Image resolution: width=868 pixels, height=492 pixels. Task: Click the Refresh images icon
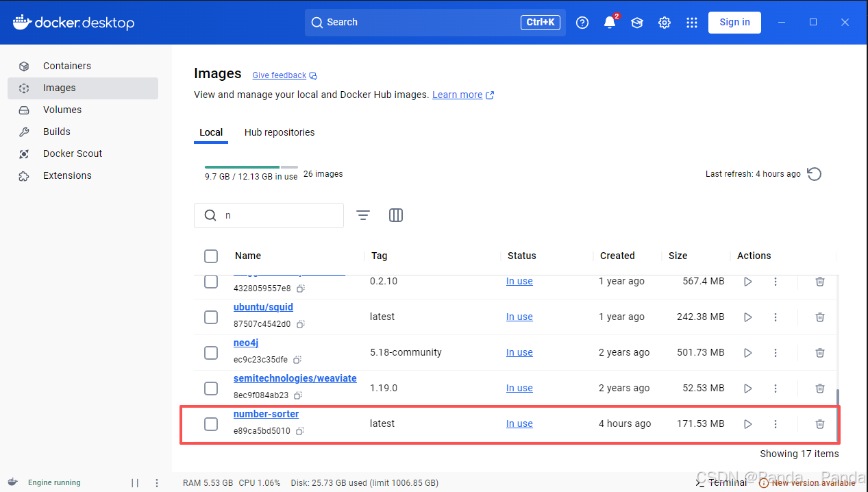[814, 174]
